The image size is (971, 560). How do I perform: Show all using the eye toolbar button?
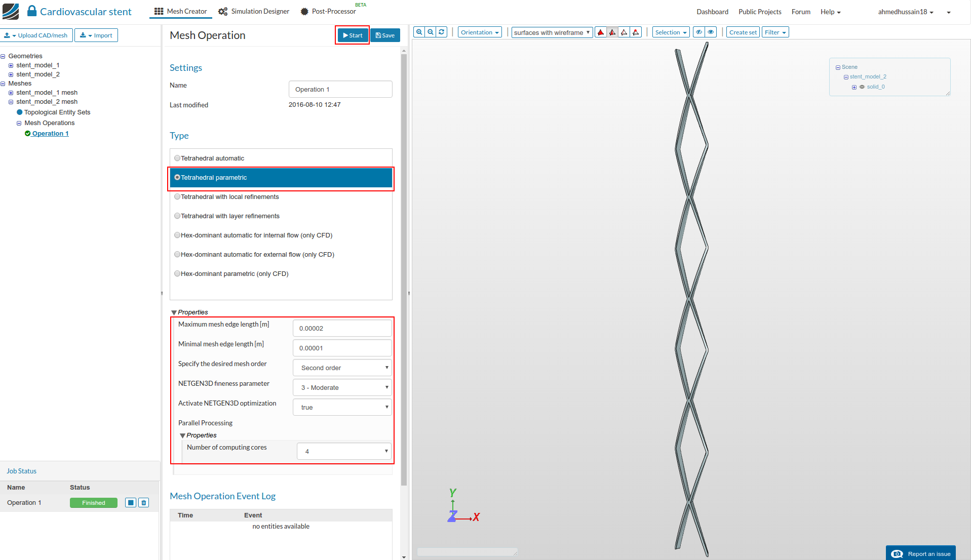[711, 32]
